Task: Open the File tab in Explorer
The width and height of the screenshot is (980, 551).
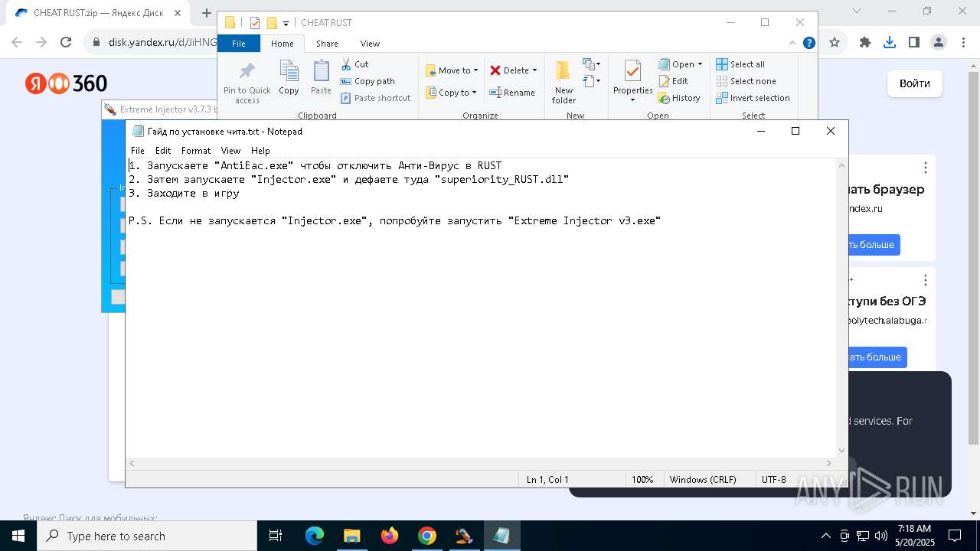Action: point(239,44)
